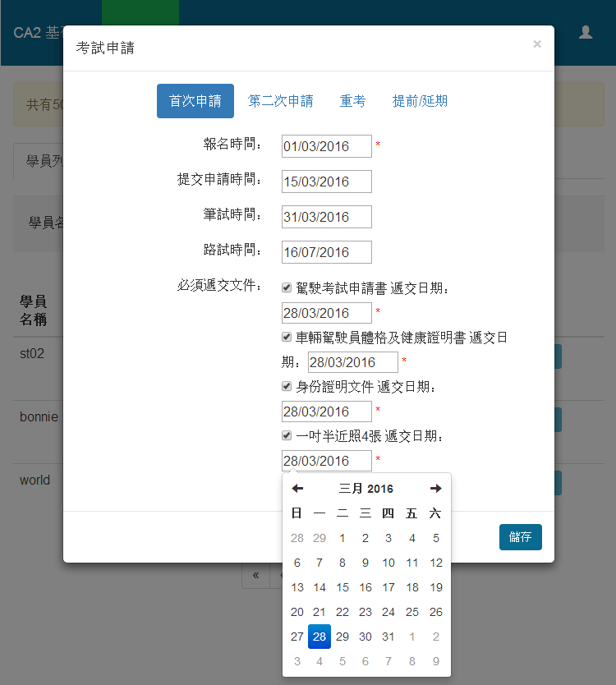Image resolution: width=616 pixels, height=685 pixels.
Task: Select the 首次申請 tab
Action: [195, 101]
